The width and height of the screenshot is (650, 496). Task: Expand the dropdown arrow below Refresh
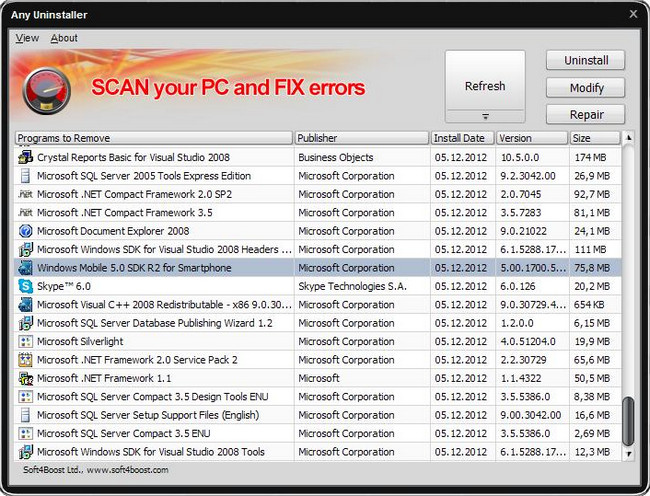pos(485,116)
